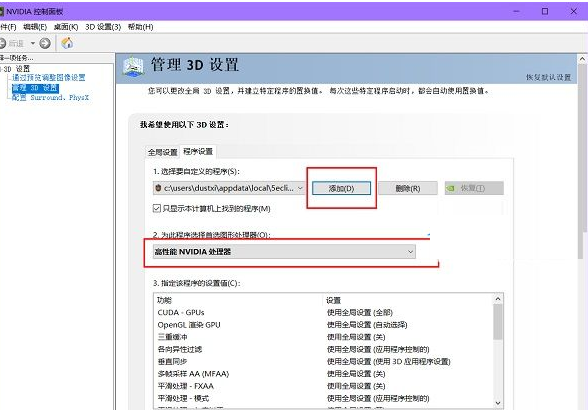Click the 设置 column header
This screenshot has width=588, height=410.
click(408, 300)
